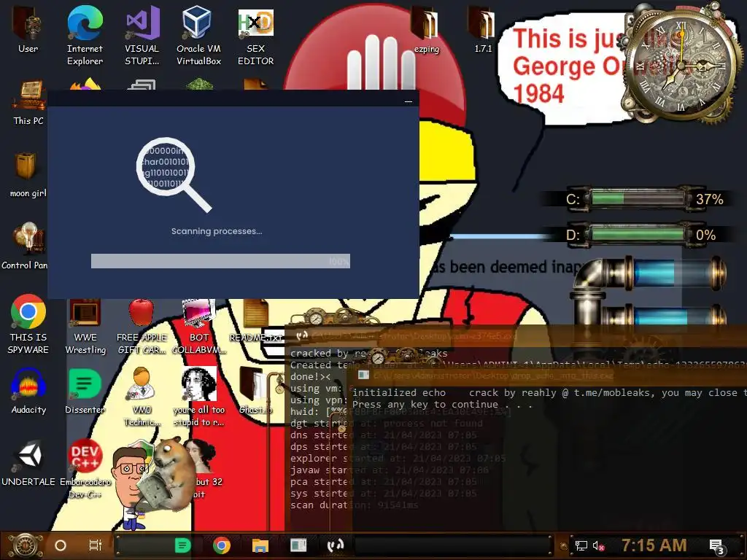Click the 0% D: drive label
Screen dimensions: 747x560
pyautogui.click(x=705, y=236)
